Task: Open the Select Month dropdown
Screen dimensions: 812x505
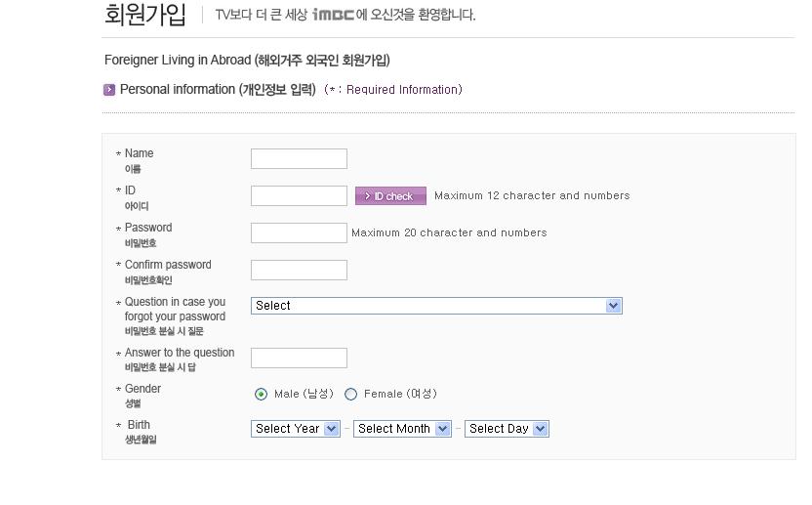Action: (402, 429)
